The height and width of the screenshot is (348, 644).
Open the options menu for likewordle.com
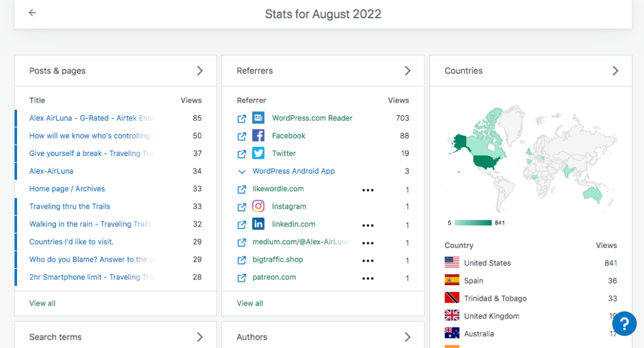click(x=368, y=189)
